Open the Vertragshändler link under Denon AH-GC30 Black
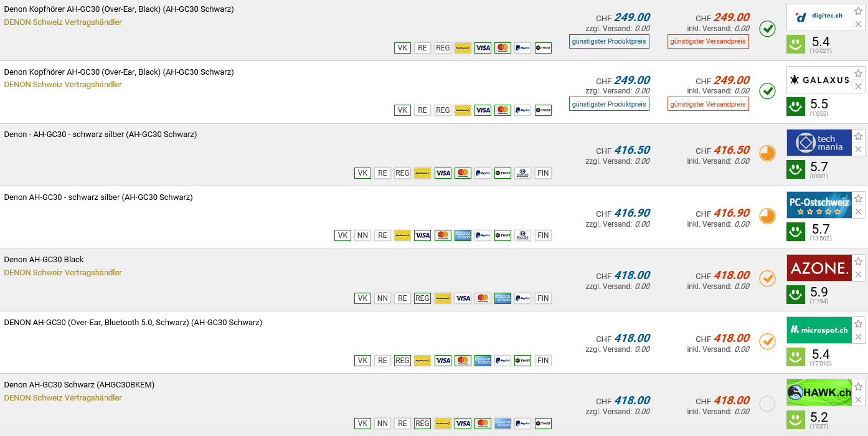 click(x=63, y=272)
